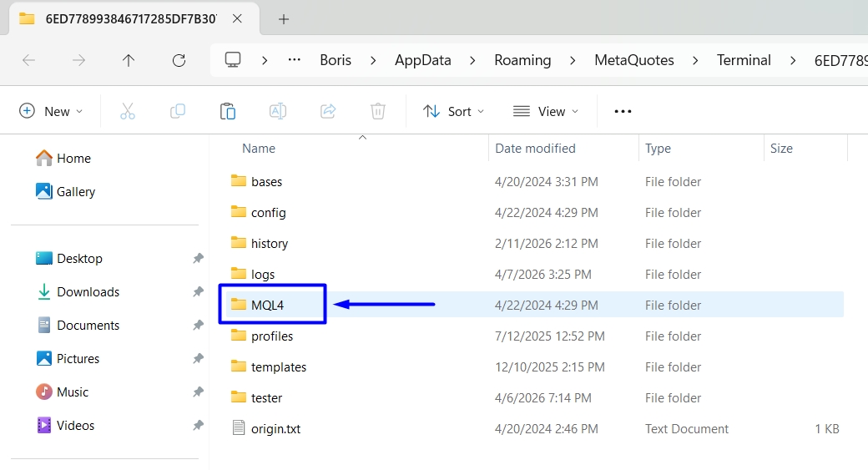Open the View layout dropdown
The height and width of the screenshot is (470, 868).
point(546,111)
